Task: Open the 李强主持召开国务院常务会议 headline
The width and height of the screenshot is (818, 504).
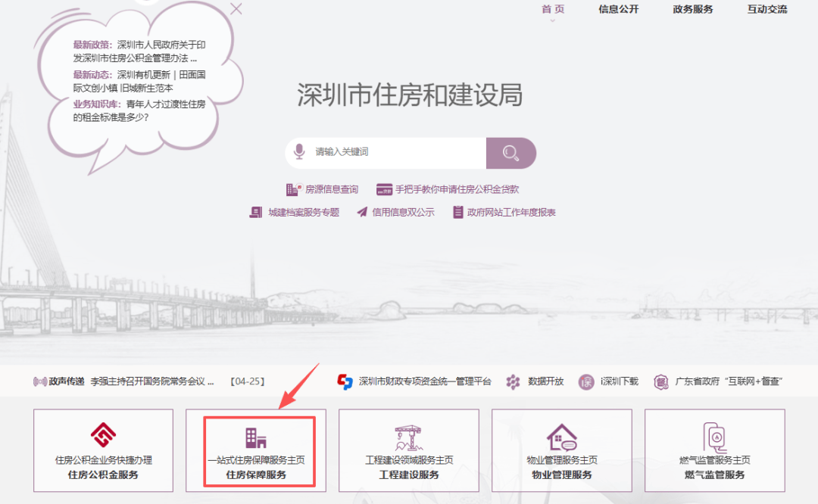Action: (x=152, y=381)
